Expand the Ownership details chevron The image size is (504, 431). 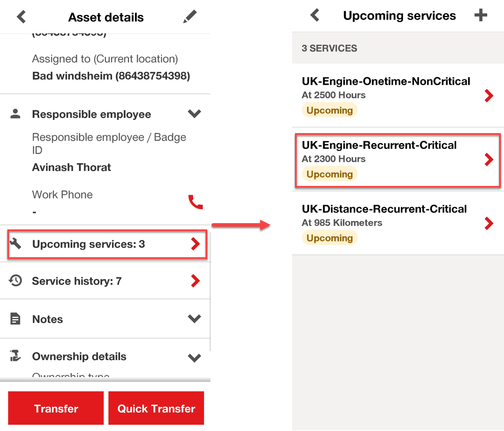194,358
